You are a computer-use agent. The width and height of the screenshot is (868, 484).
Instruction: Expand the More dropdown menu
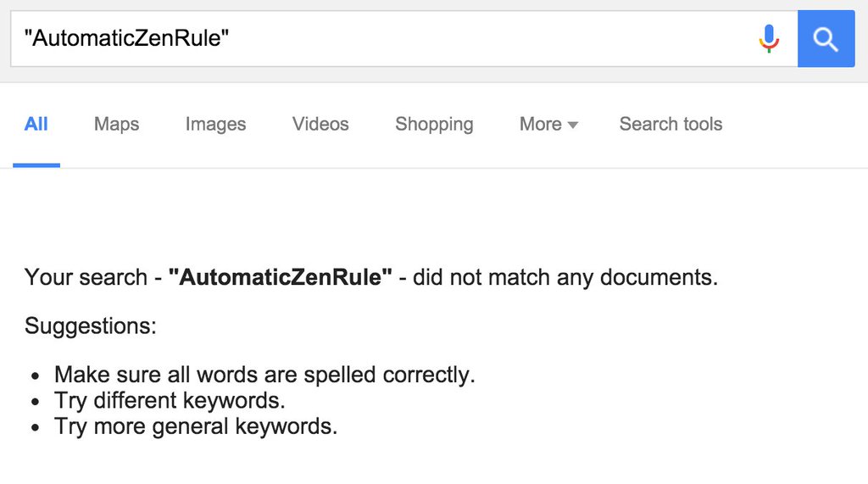click(548, 124)
